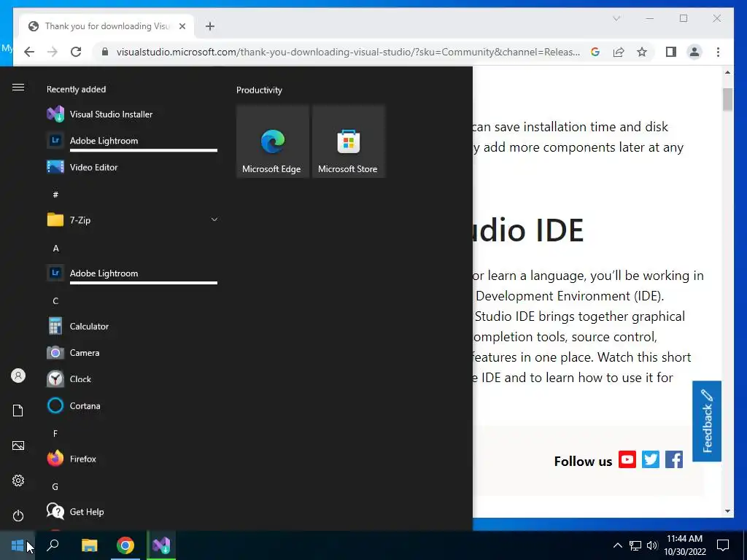Image resolution: width=747 pixels, height=560 pixels.
Task: Open the notification center
Action: pyautogui.click(x=723, y=545)
